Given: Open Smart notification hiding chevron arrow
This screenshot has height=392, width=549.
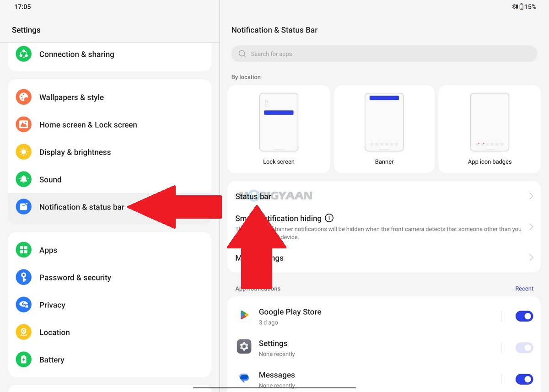Looking at the screenshot, I should [531, 227].
